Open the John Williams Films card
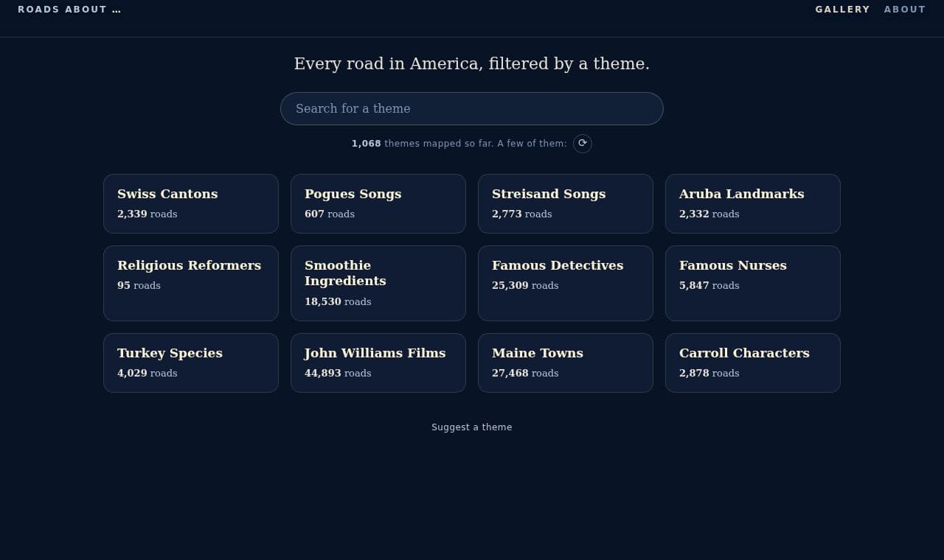Image resolution: width=944 pixels, height=560 pixels. pos(378,363)
